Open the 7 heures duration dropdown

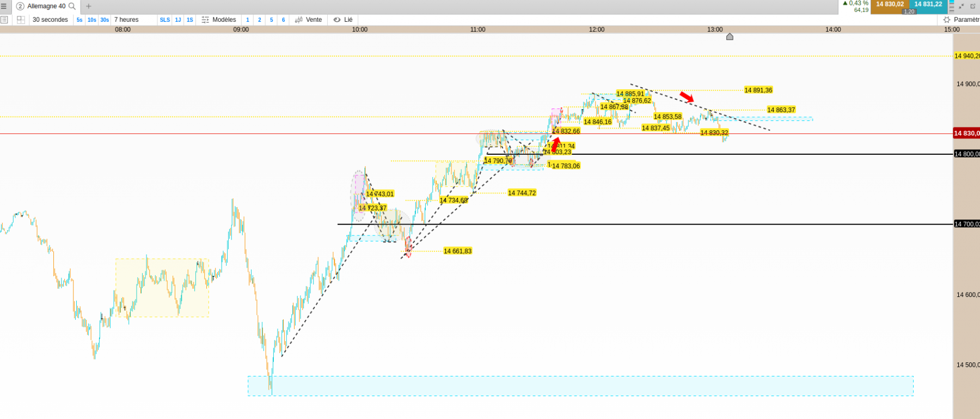pos(126,20)
